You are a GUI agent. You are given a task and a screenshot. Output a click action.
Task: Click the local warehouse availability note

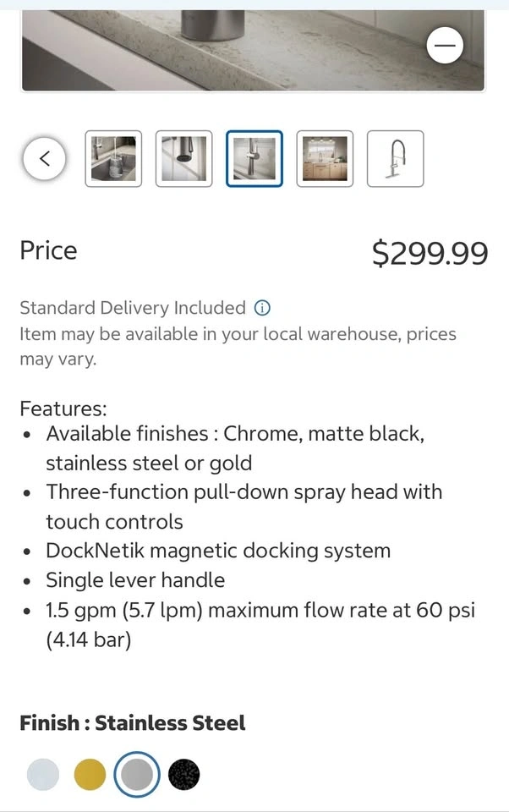click(x=238, y=346)
